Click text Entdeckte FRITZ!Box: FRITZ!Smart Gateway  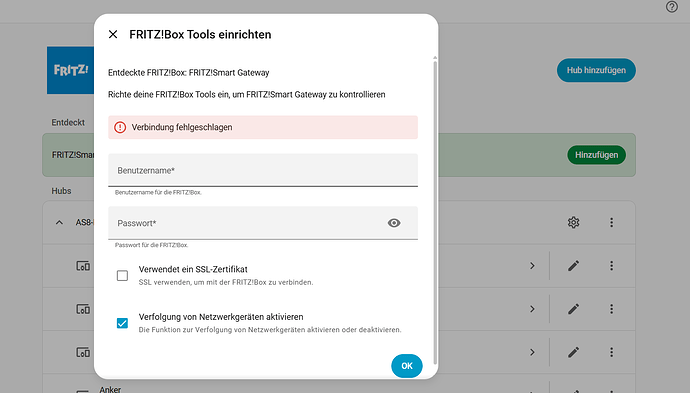coord(188,73)
